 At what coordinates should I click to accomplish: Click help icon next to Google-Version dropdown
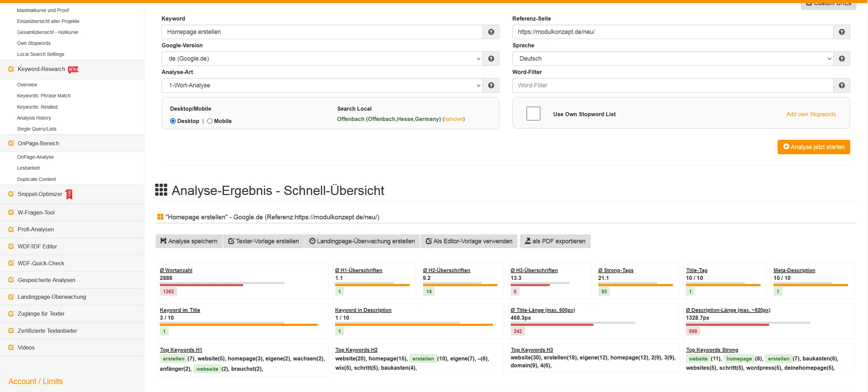(x=491, y=59)
